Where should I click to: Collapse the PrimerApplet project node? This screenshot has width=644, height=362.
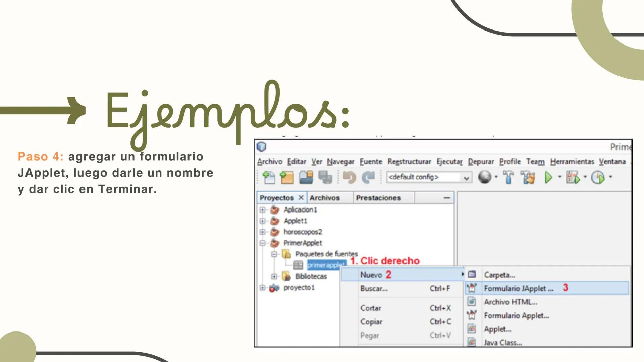click(x=262, y=243)
